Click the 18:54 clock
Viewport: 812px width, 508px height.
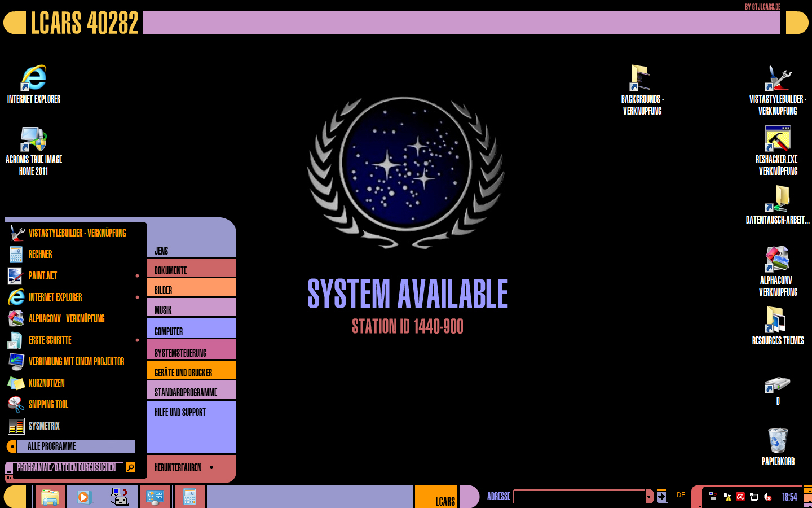[x=789, y=497]
